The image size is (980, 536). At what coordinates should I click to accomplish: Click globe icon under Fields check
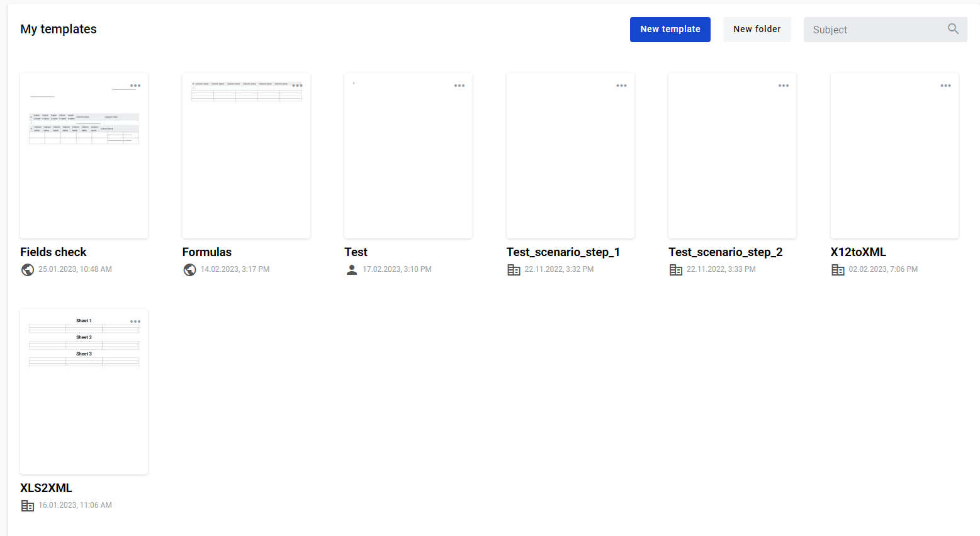click(28, 270)
